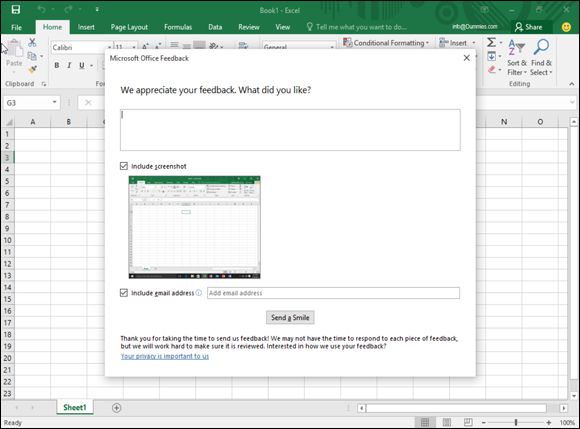Click the smiley feedback icon
Screen dimensions: 580x429
click(566, 27)
